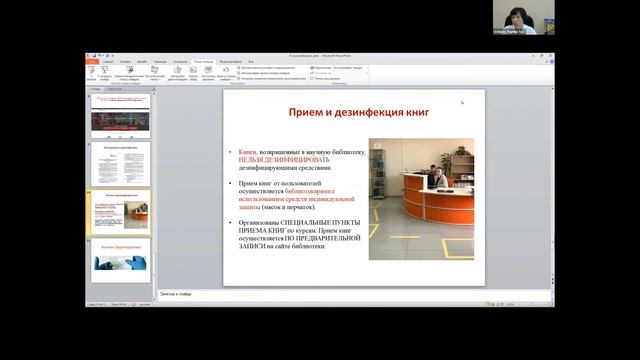Switch to Transitions ribbon tab
Image resolution: width=640 pixels, height=360 pixels.
tap(160, 62)
